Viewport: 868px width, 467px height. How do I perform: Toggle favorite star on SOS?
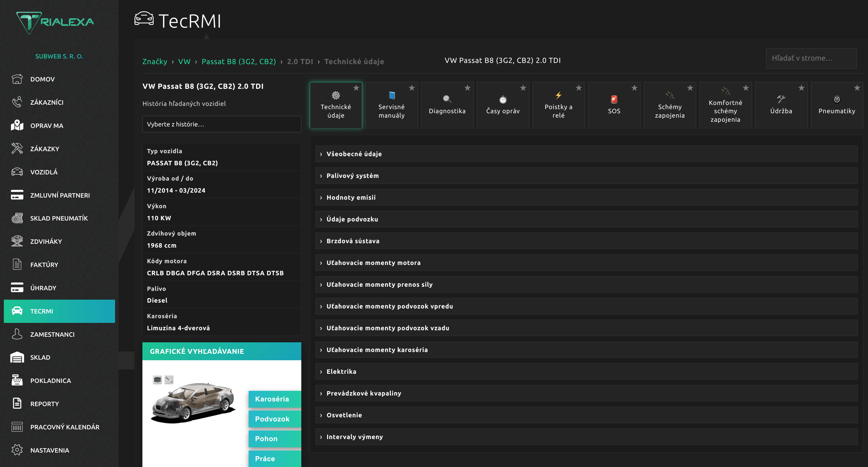[x=634, y=88]
